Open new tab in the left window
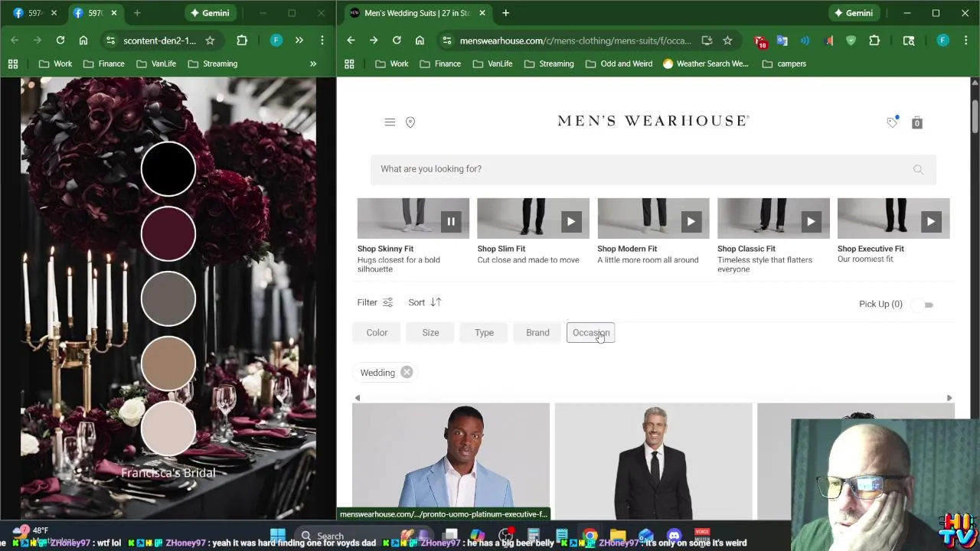 click(137, 13)
